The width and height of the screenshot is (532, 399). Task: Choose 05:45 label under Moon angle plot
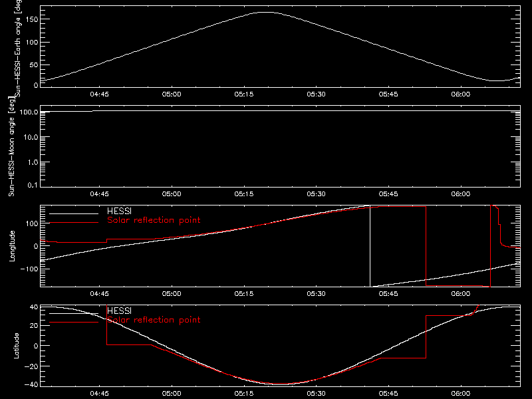[388, 194]
